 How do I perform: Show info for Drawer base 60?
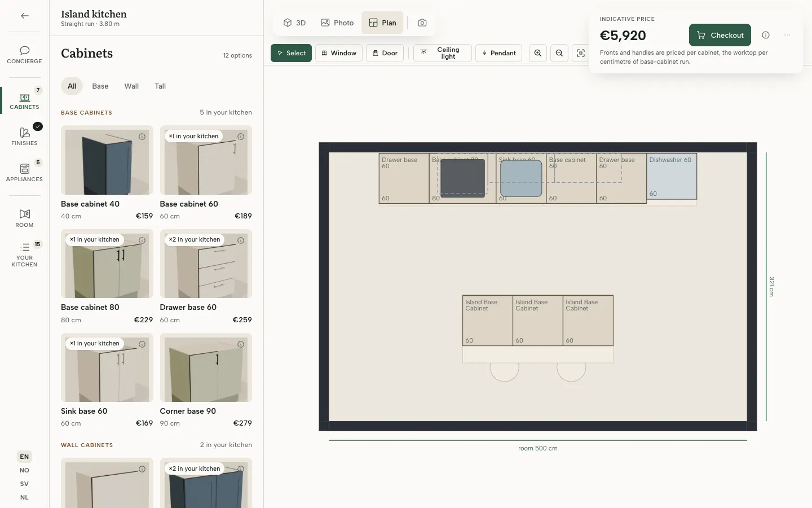coord(241,240)
